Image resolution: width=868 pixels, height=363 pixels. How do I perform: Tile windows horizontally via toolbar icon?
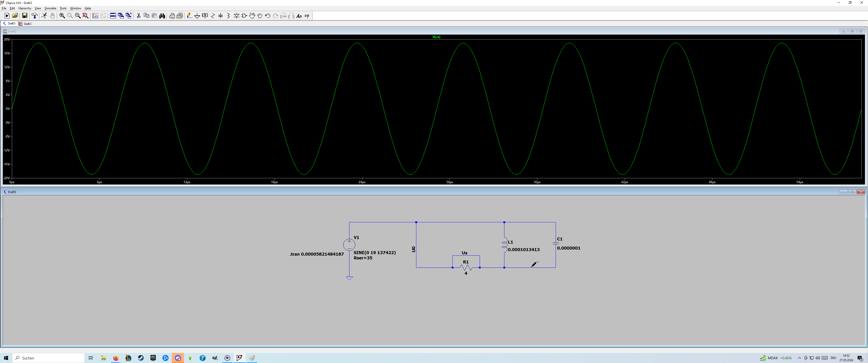pyautogui.click(x=113, y=16)
